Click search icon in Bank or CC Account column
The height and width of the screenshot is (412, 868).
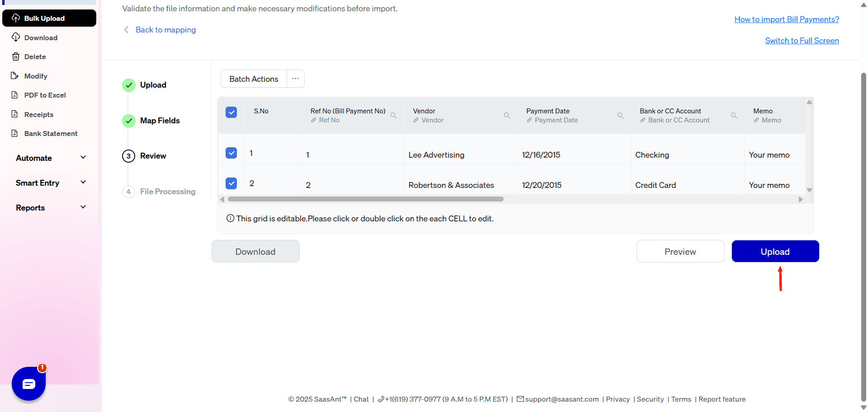tap(734, 116)
